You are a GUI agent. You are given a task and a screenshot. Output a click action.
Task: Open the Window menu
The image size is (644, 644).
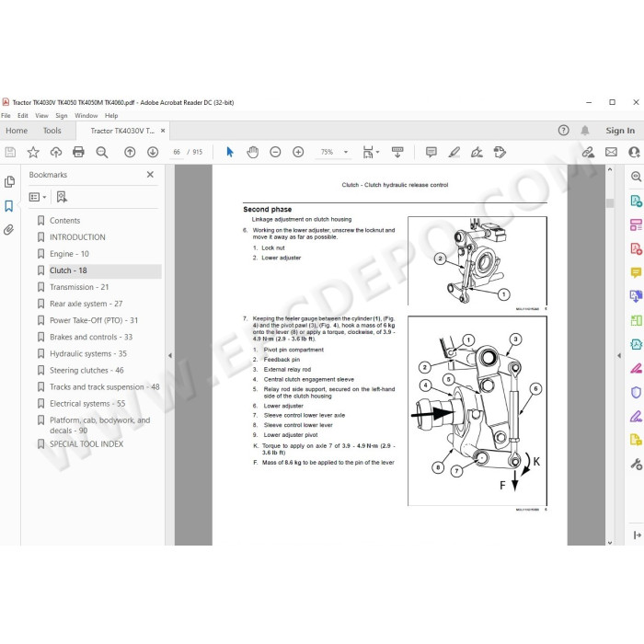86,116
